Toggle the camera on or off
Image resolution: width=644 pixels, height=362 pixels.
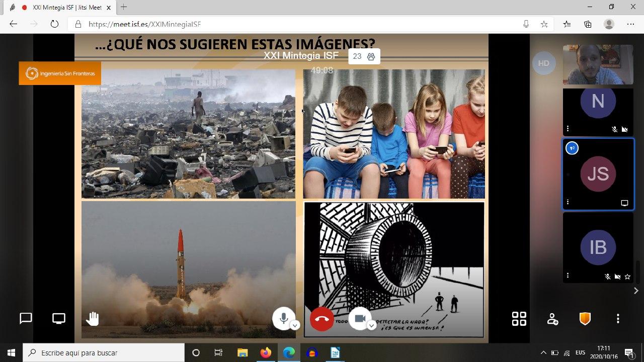tap(359, 318)
